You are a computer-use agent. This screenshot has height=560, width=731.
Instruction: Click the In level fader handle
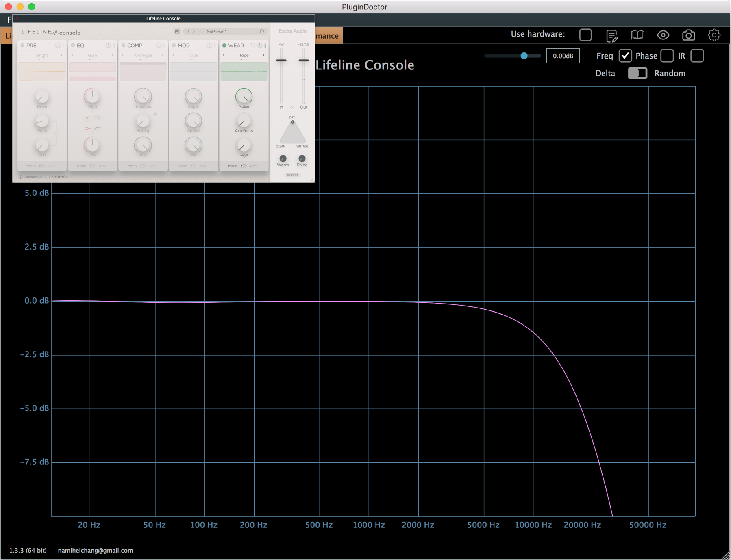pos(281,61)
